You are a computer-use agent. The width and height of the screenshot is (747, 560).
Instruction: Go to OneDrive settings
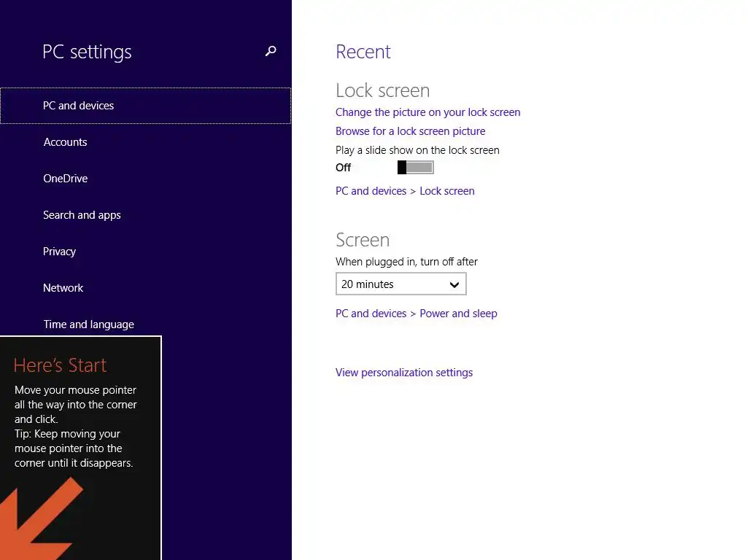click(x=66, y=179)
